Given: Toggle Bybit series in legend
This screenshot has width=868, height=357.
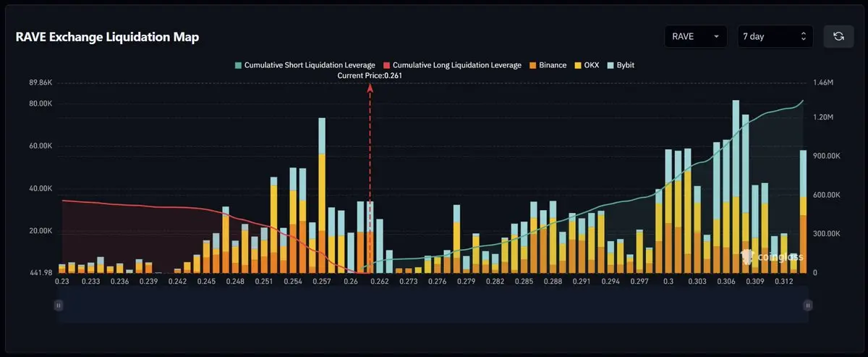Looking at the screenshot, I should pyautogui.click(x=621, y=65).
